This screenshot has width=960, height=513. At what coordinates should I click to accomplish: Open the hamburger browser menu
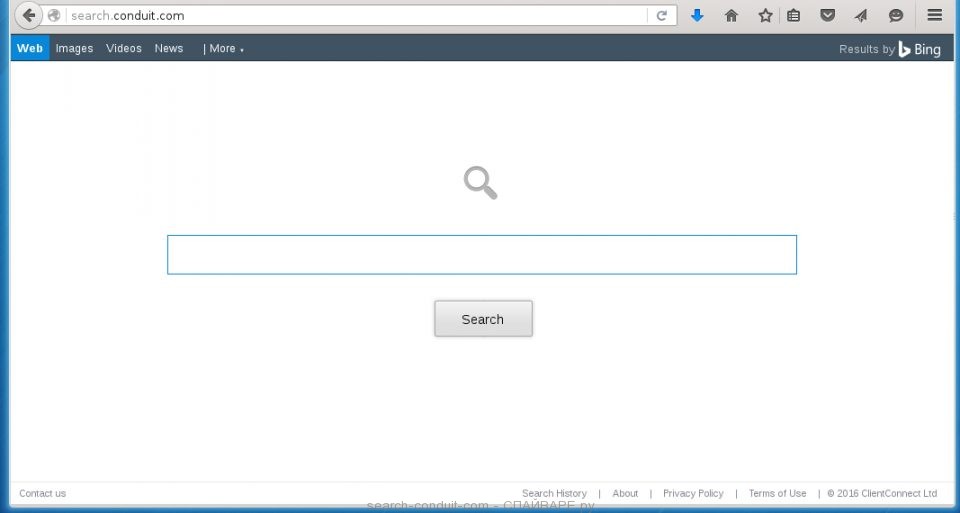click(x=934, y=16)
